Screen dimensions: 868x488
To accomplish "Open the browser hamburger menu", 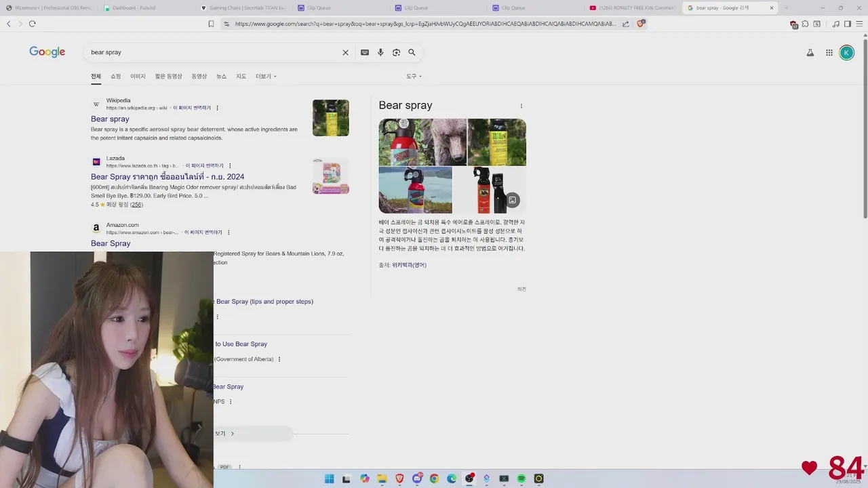I will [859, 24].
